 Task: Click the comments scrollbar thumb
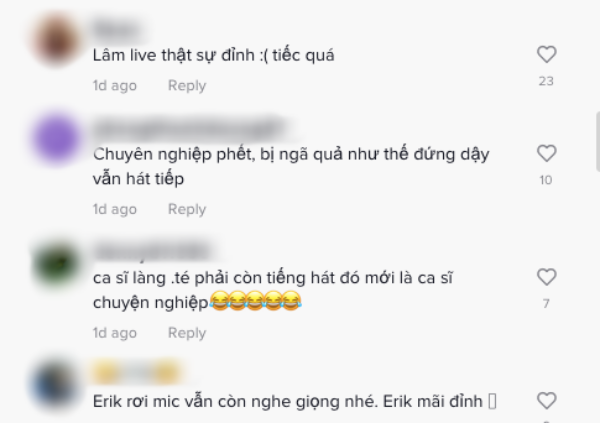pos(598,142)
